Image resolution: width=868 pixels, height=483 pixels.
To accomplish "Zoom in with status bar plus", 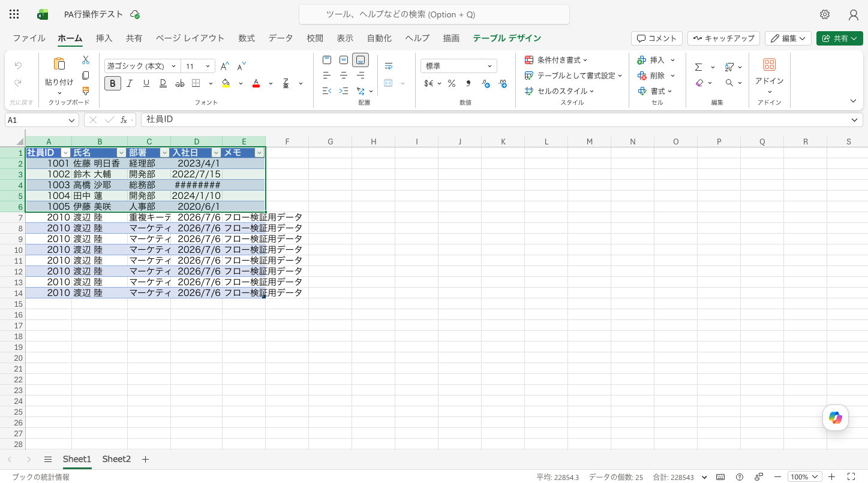I will click(831, 477).
